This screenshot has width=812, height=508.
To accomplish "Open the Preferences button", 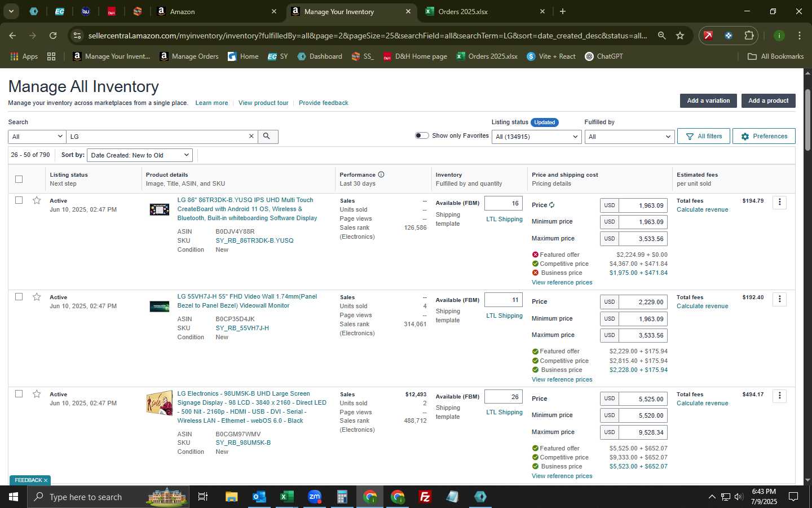I will [x=764, y=136].
